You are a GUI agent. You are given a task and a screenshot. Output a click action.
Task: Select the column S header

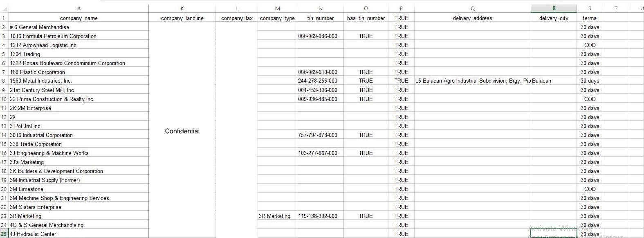pos(589,9)
